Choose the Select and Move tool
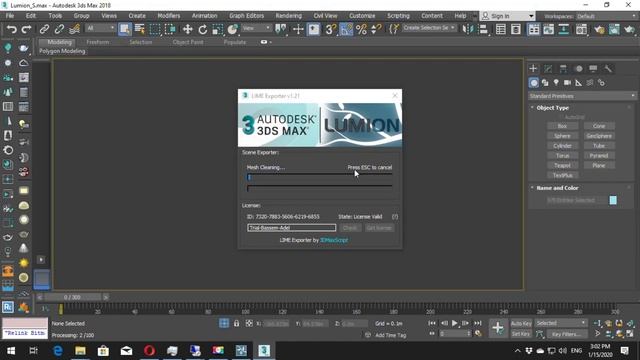This screenshot has width=640, height=360. [187, 29]
